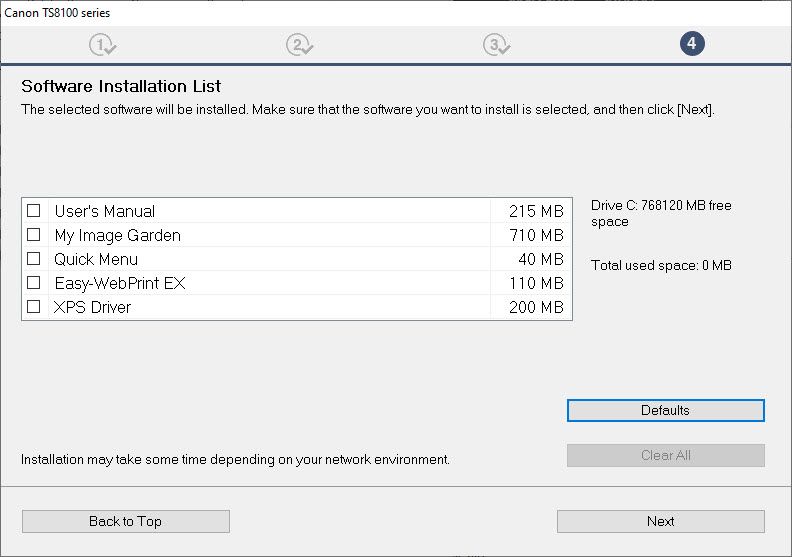This screenshot has height=557, width=792.
Task: Check the User's Manual checkbox
Action: [x=33, y=211]
